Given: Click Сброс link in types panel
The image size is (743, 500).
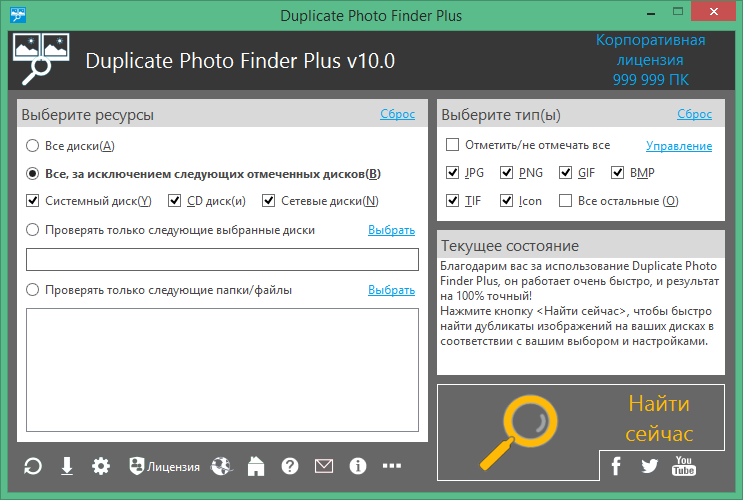Looking at the screenshot, I should (695, 114).
